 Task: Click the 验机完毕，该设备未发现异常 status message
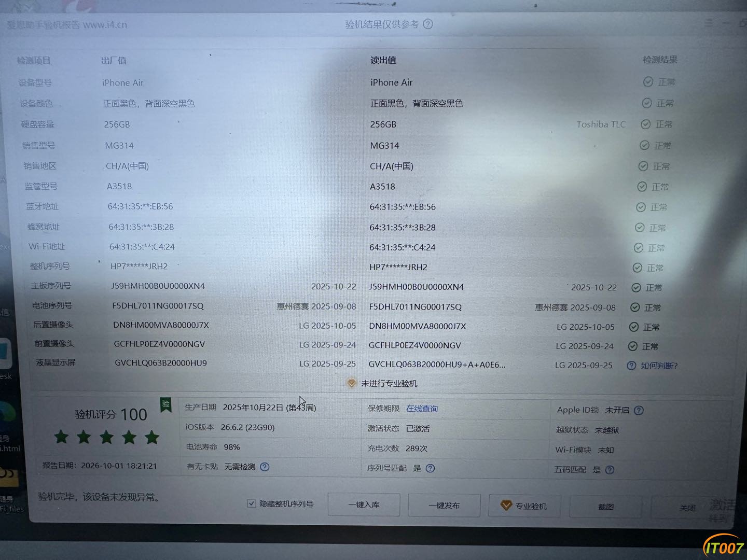(99, 497)
